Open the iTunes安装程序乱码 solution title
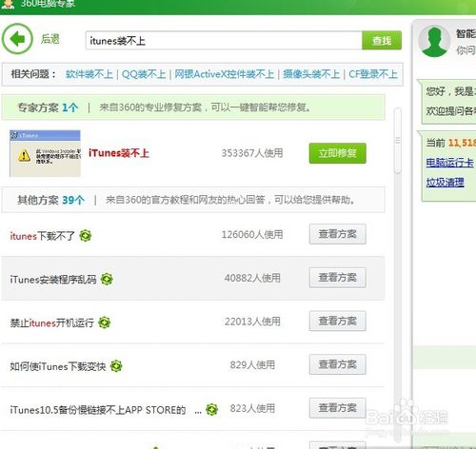This screenshot has width=476, height=449. [53, 280]
